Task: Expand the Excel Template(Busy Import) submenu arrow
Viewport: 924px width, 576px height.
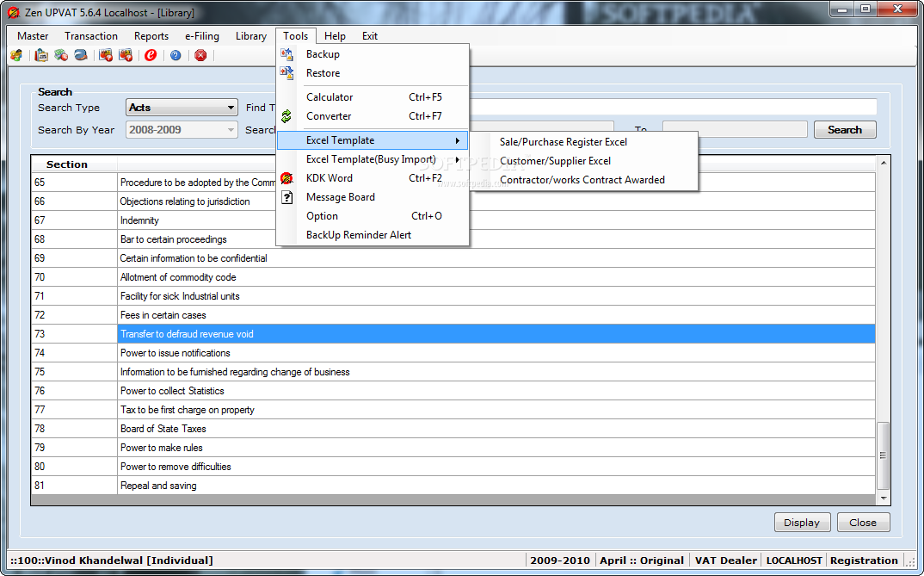Action: click(x=458, y=159)
